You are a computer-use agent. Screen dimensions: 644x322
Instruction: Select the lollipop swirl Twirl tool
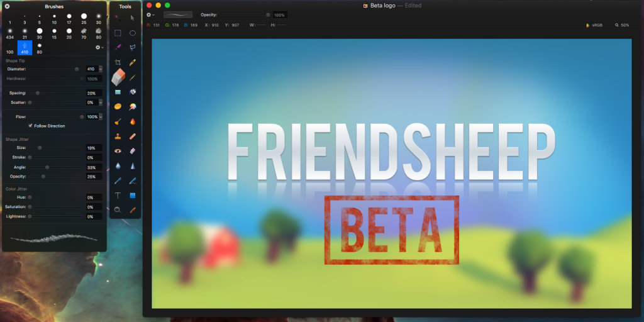tap(133, 107)
